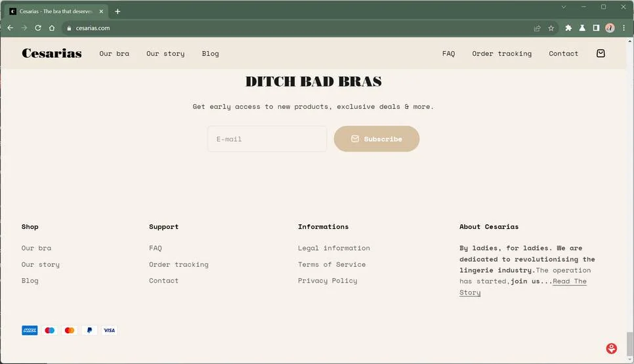The height and width of the screenshot is (364, 634).
Task: Open the footer Contact link
Action: (x=164, y=281)
